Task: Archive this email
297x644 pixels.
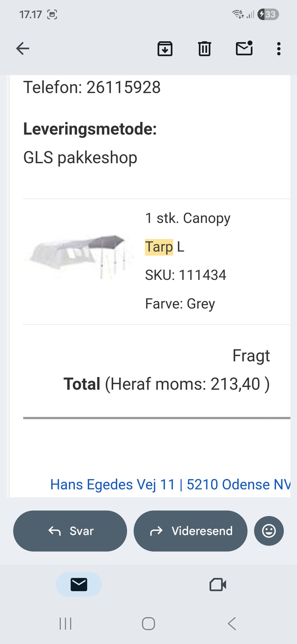Action: (165, 49)
